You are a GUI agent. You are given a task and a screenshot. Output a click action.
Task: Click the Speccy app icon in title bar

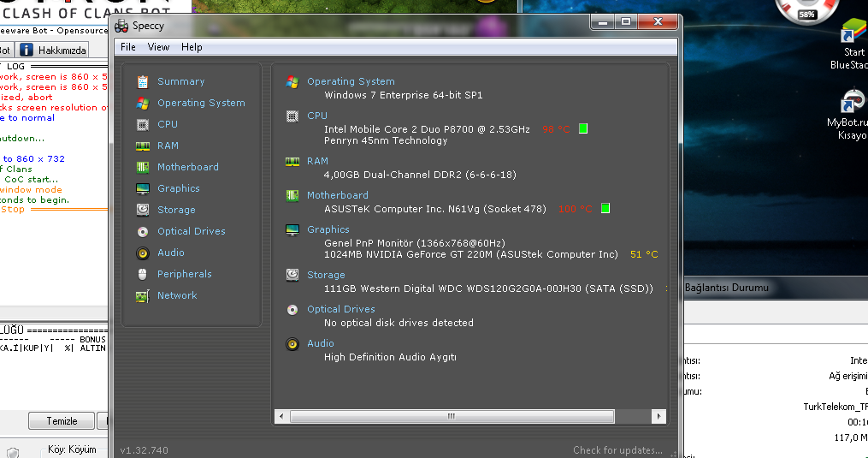(x=121, y=26)
